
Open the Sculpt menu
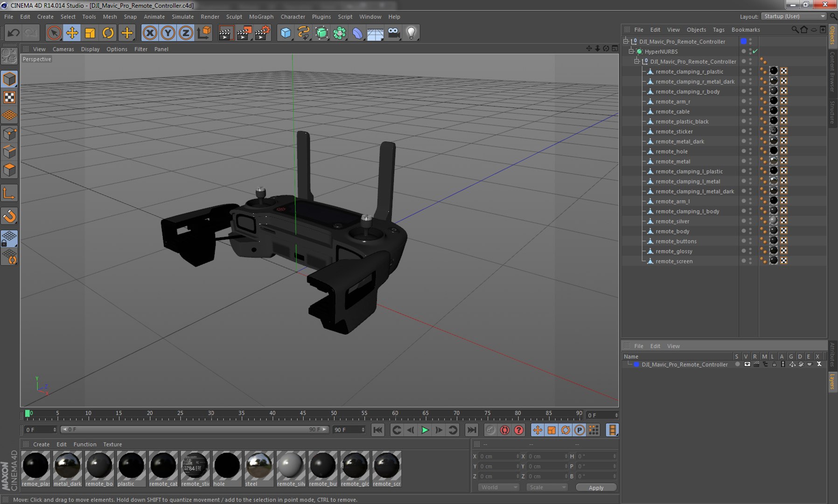pos(234,17)
